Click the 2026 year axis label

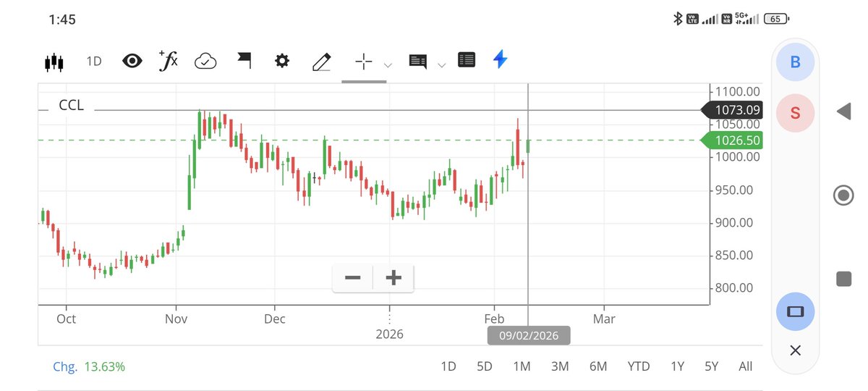(389, 335)
